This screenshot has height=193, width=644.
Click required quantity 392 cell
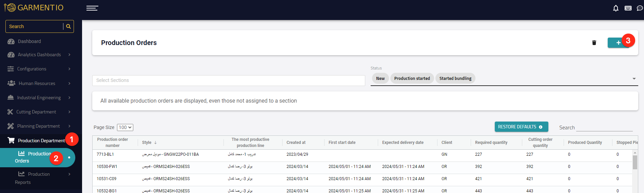coord(479,167)
